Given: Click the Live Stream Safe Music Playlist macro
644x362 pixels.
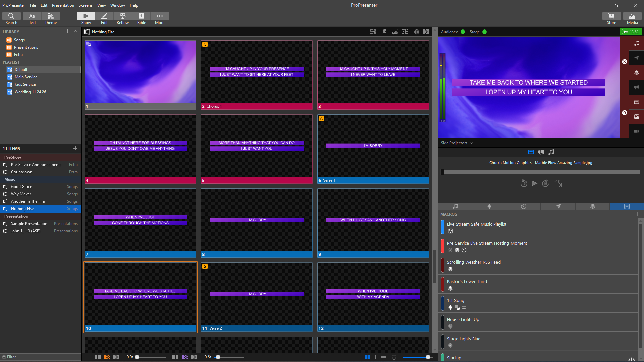Looking at the screenshot, I should tap(477, 224).
